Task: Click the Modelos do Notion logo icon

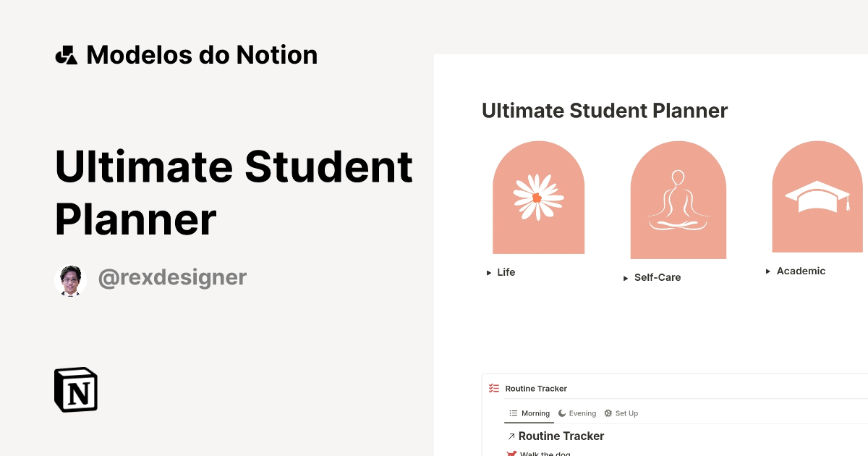Action: 67,54
